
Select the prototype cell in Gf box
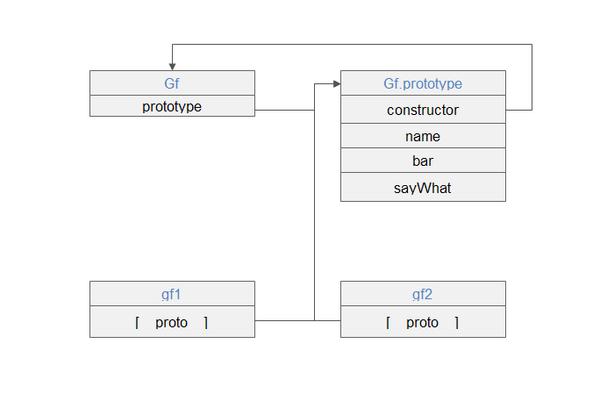[x=172, y=107]
